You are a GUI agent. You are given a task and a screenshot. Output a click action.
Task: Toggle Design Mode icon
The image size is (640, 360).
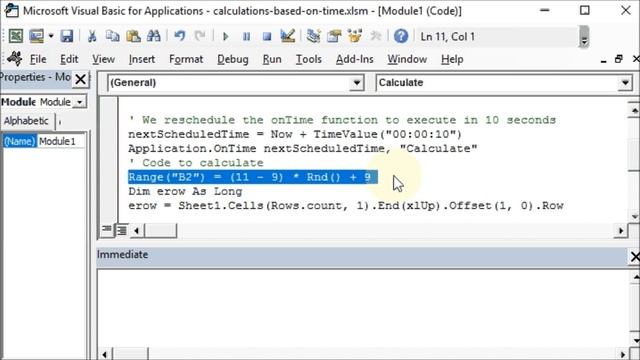pyautogui.click(x=288, y=36)
